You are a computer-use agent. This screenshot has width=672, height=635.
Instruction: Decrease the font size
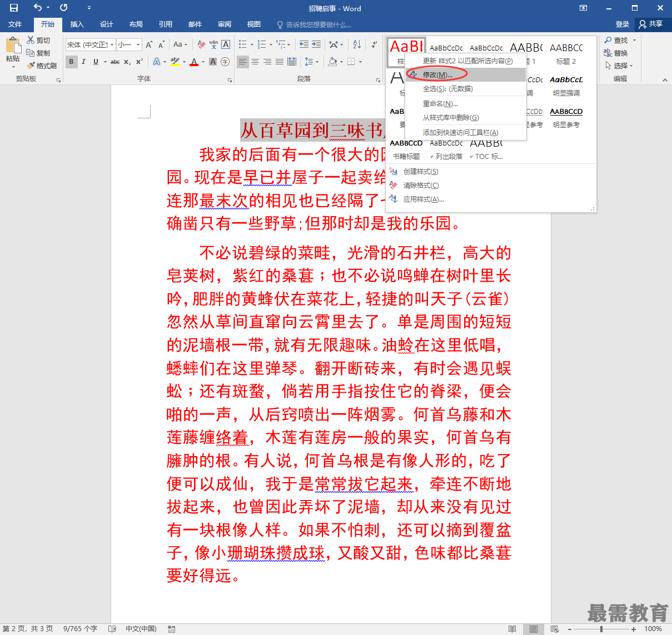(161, 44)
